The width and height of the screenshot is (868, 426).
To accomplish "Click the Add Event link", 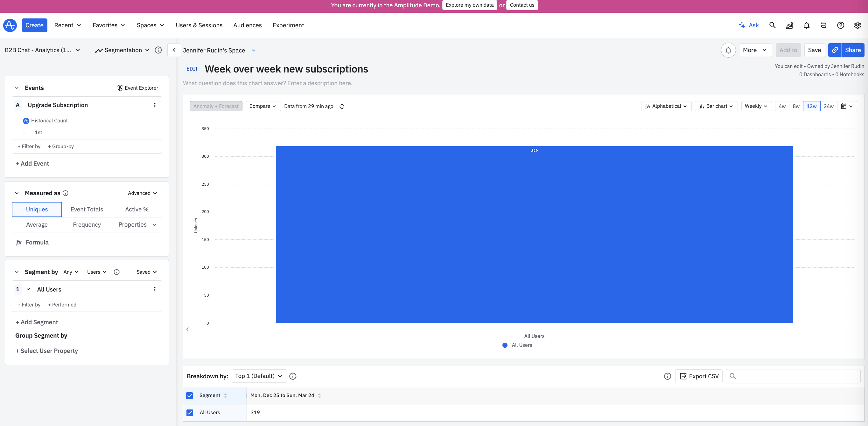I will 32,164.
